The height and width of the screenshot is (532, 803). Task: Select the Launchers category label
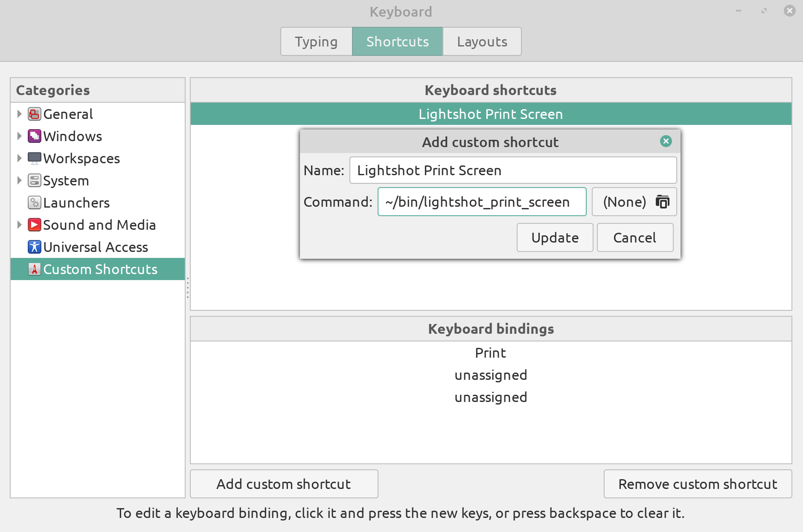(x=77, y=202)
